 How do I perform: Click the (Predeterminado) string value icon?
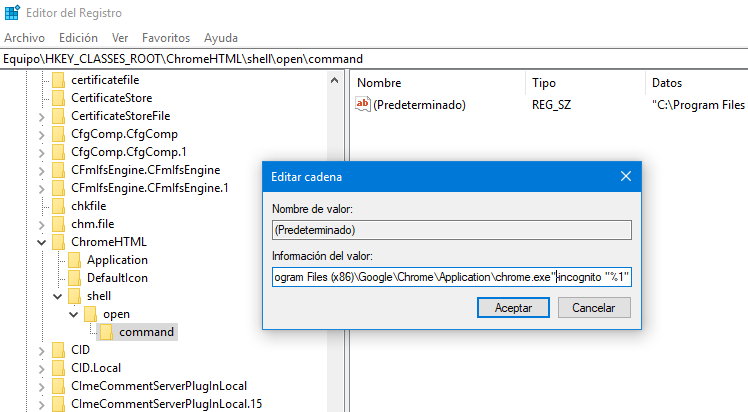[363, 104]
